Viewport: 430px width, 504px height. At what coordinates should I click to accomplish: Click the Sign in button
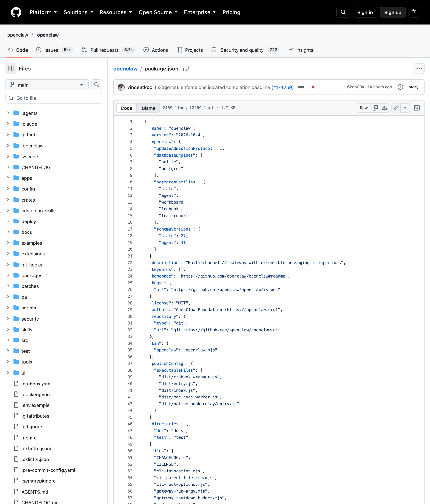pos(365,12)
